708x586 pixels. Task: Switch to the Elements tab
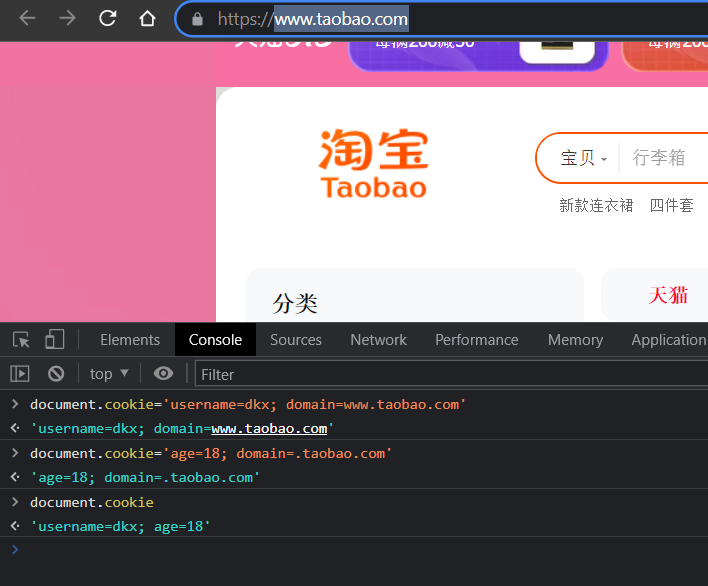[130, 340]
